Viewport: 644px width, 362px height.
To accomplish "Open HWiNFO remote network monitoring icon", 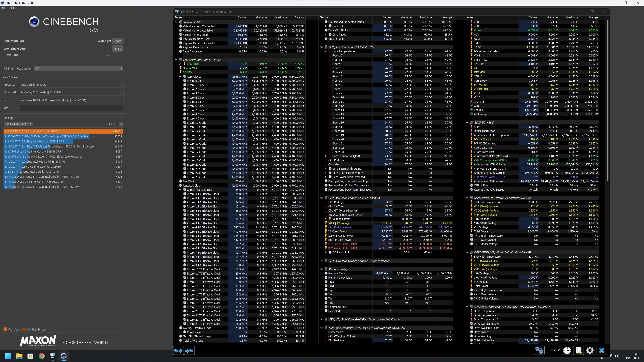I will click(x=539, y=350).
